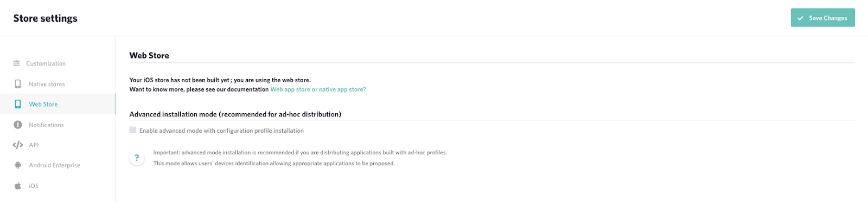Click the Customization sliders icon
The image size is (868, 202).
point(16,63)
